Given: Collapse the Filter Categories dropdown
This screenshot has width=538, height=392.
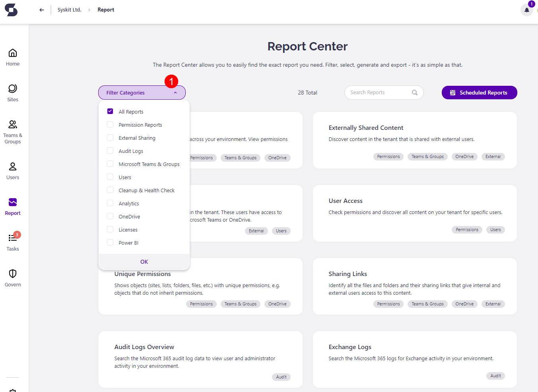Looking at the screenshot, I should [x=142, y=92].
